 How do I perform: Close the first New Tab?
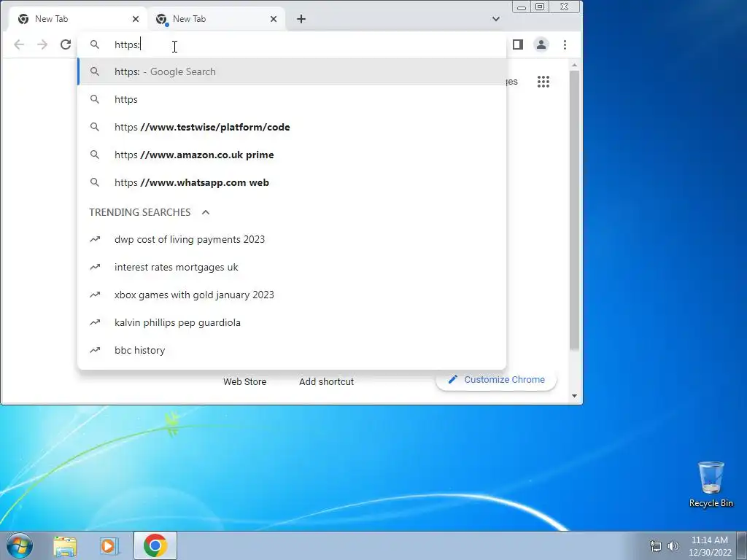(136, 19)
